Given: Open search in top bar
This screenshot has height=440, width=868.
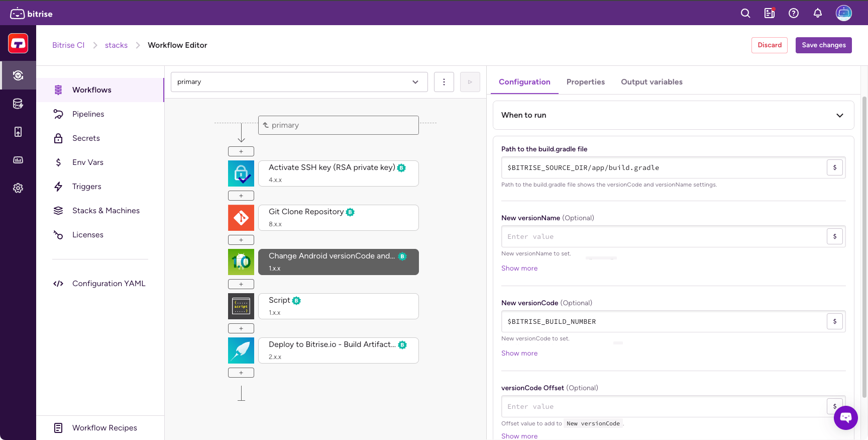Looking at the screenshot, I should (745, 14).
